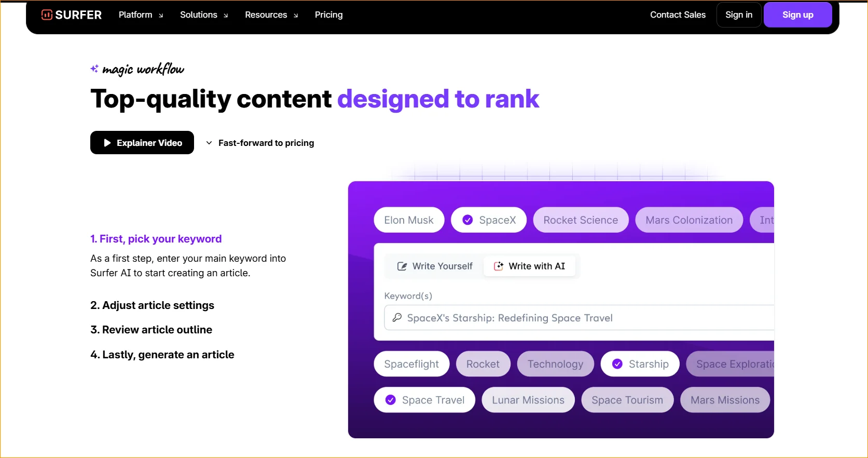868x458 pixels.
Task: Expand step 4 Lastly, generate an article
Action: [162, 355]
